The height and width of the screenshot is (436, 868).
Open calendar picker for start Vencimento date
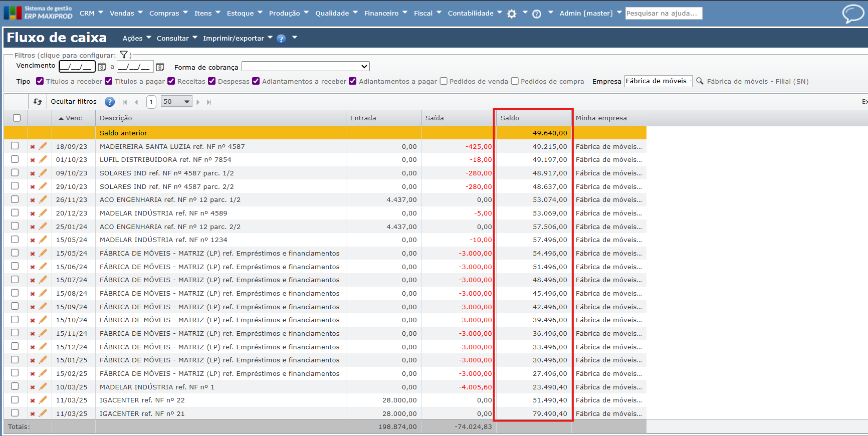(x=102, y=67)
